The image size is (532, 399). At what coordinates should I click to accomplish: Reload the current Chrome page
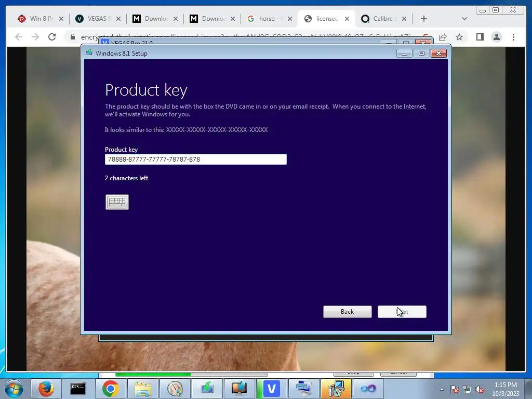[52, 37]
